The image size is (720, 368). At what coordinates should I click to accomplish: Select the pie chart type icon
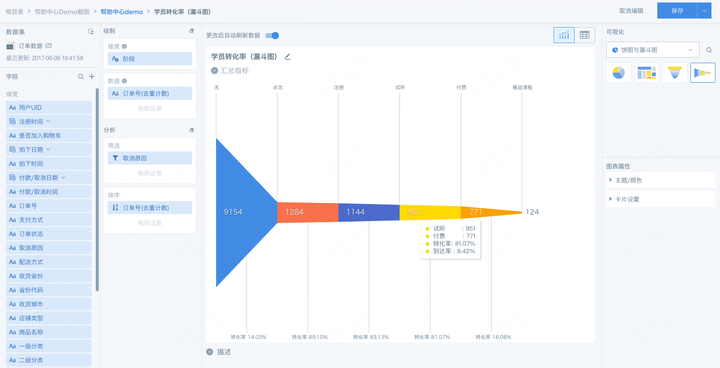click(x=619, y=73)
